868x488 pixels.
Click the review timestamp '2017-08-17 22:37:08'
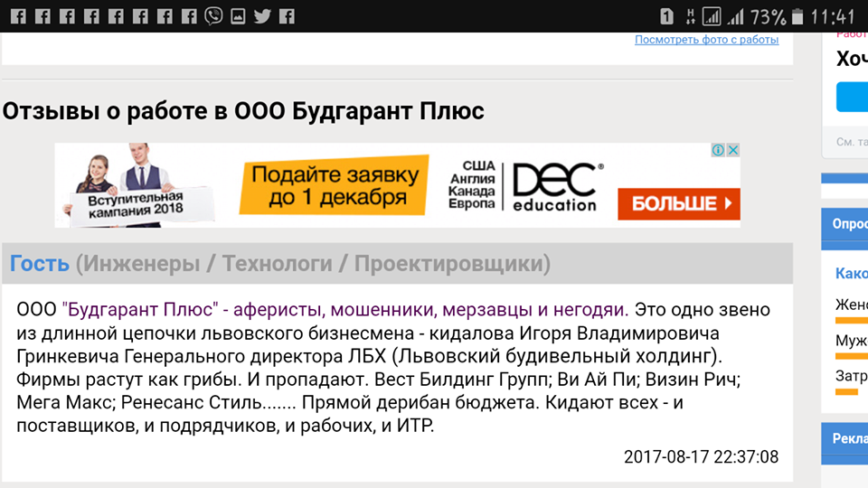(x=701, y=456)
